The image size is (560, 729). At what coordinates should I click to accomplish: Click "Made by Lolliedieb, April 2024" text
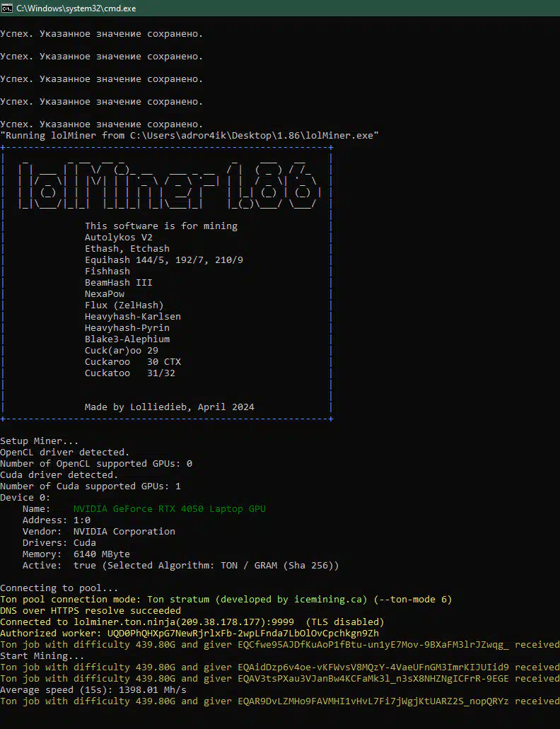(170, 407)
